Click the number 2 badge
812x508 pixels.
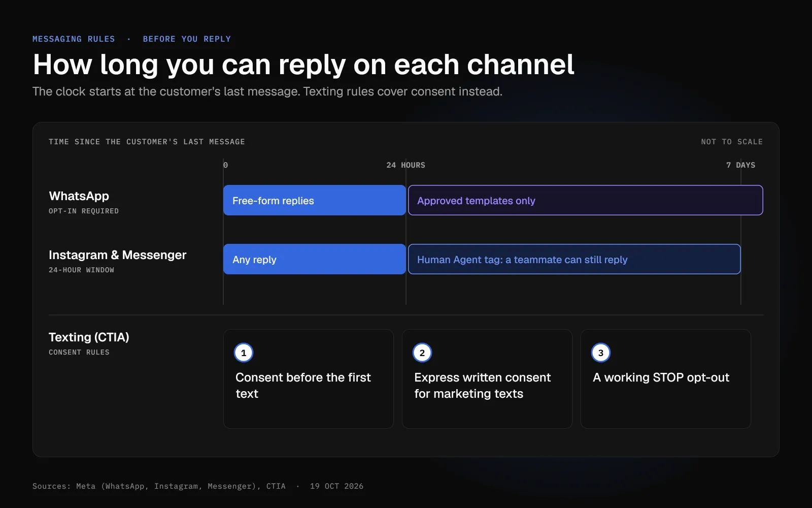coord(422,353)
